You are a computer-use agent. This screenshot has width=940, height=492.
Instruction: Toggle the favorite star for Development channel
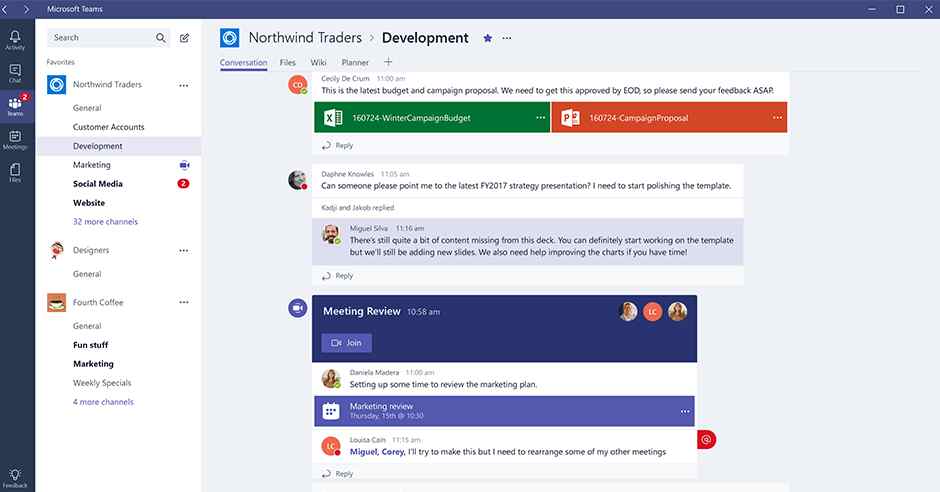(x=488, y=38)
